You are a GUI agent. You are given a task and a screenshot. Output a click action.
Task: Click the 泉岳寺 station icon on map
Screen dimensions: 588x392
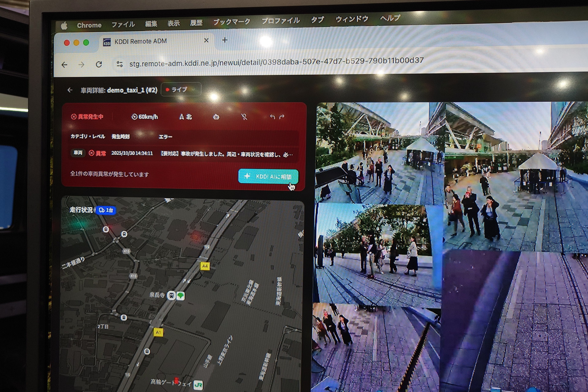coord(171,295)
